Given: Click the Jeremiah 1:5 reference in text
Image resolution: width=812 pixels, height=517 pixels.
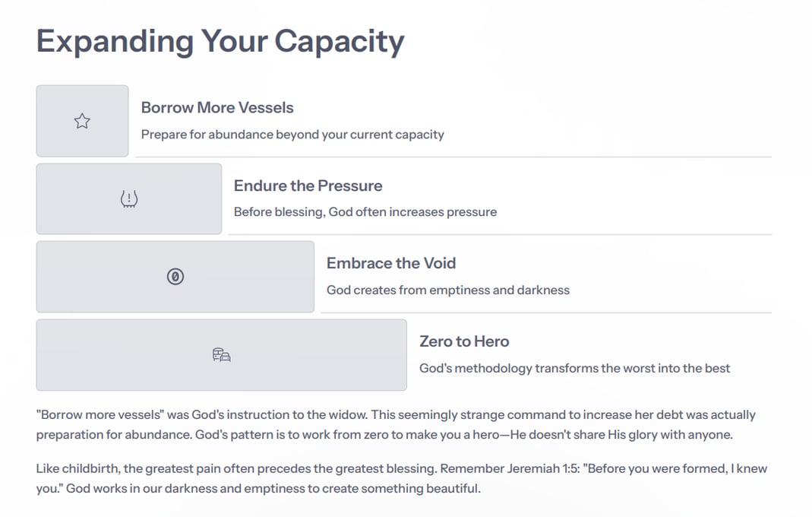Looking at the screenshot, I should click(x=542, y=468).
